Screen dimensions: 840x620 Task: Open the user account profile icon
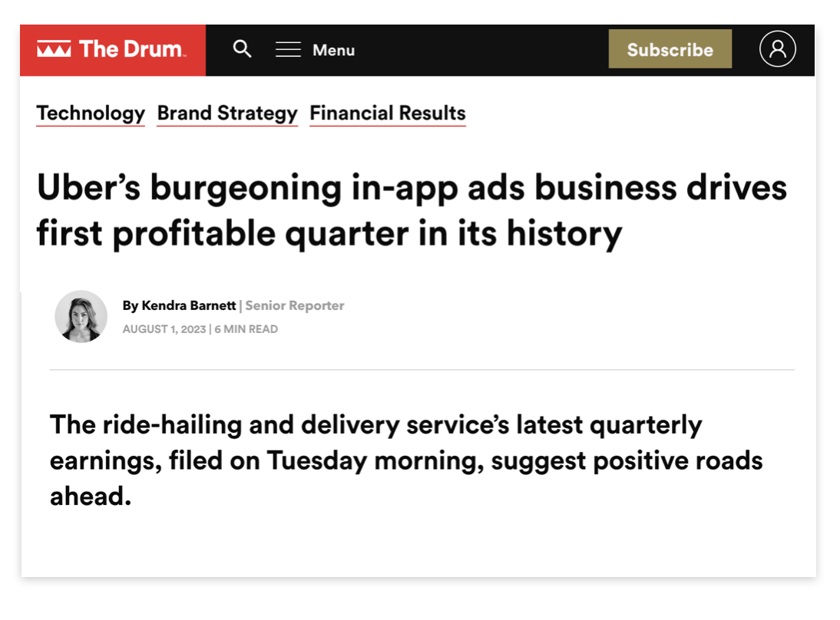(777, 50)
